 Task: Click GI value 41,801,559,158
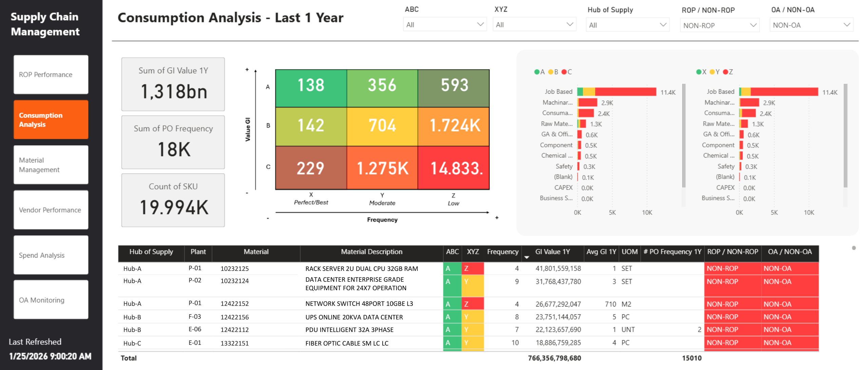(558, 269)
